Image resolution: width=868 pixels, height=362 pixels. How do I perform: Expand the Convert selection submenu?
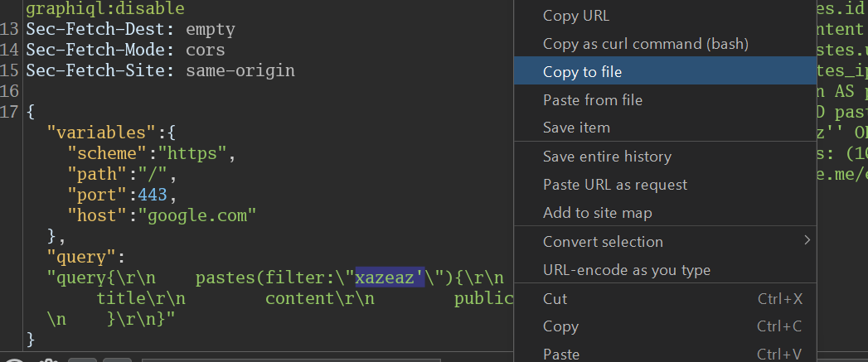click(x=665, y=241)
